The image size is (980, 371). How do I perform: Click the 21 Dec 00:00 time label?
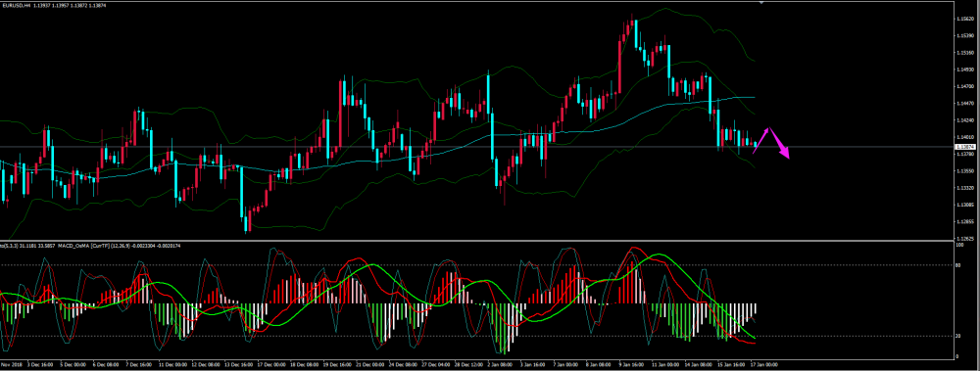tap(370, 363)
